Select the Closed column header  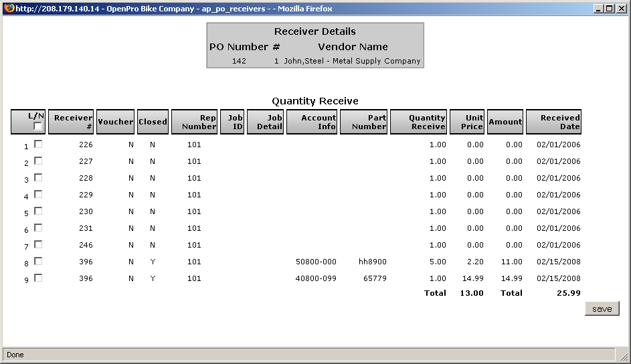coord(153,122)
